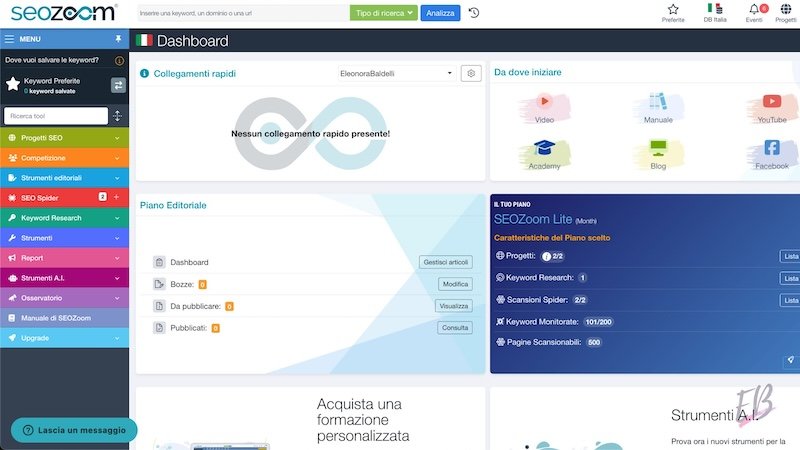Click the Gestisci articoli button
The image size is (800, 450).
click(445, 262)
